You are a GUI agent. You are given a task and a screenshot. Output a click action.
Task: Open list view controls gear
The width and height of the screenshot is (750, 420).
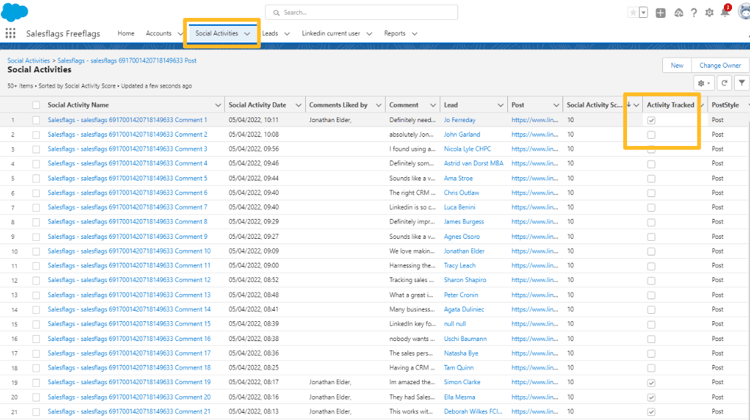point(703,83)
